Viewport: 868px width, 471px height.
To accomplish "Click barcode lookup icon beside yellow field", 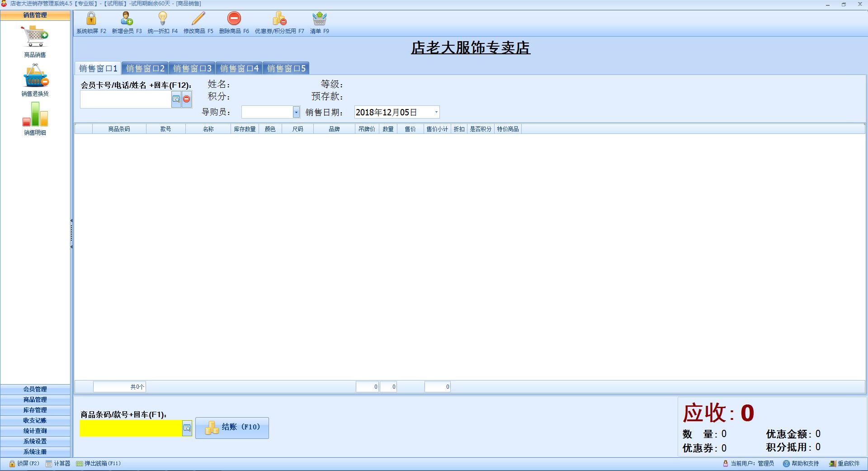I will [x=187, y=428].
